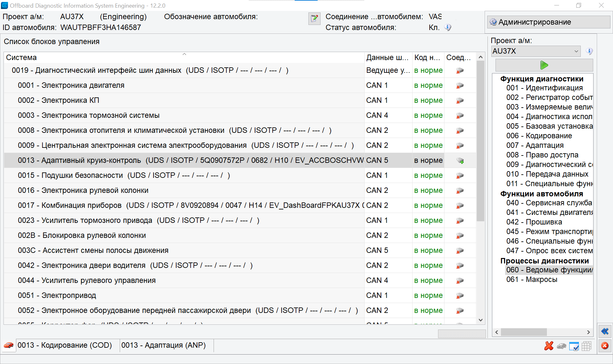Switch to 0013 - Кодирование (COD) tab
613x364 pixels.
pyautogui.click(x=65, y=345)
